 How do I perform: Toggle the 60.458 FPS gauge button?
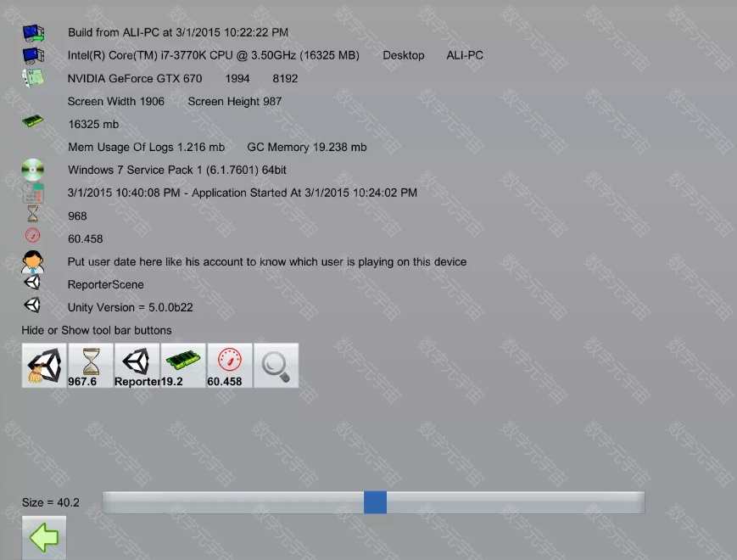(x=229, y=366)
